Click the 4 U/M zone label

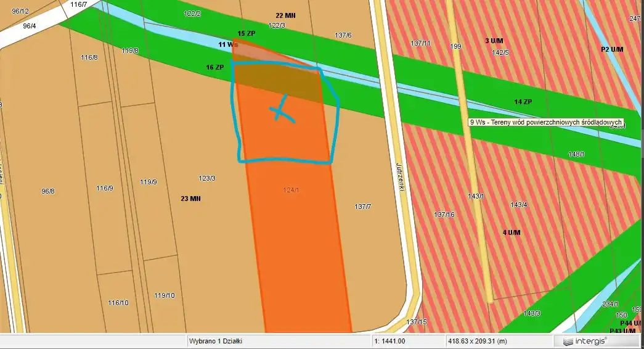click(x=512, y=232)
